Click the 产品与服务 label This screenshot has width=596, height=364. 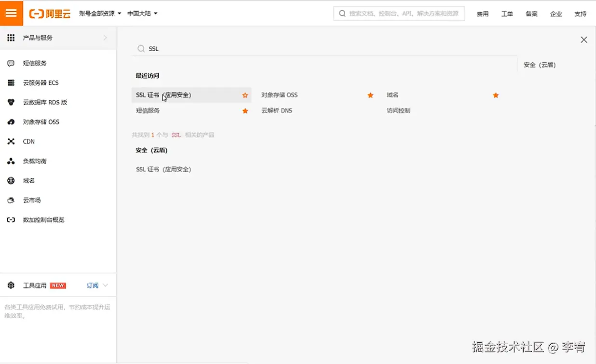tap(38, 38)
